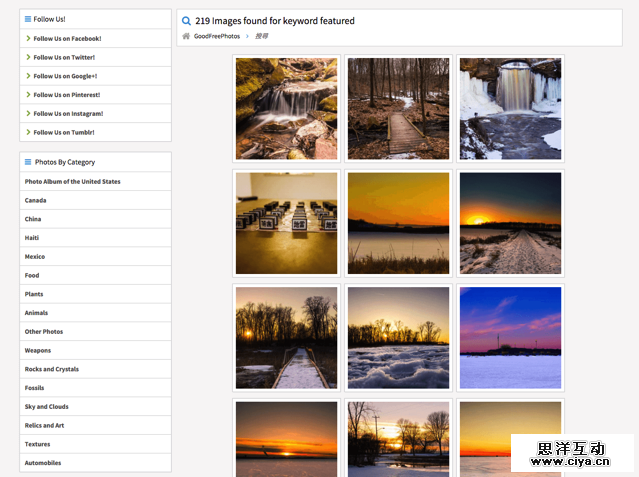Open the room with desks thumbnail
Viewport: 639px width, 477px height.
(286, 223)
